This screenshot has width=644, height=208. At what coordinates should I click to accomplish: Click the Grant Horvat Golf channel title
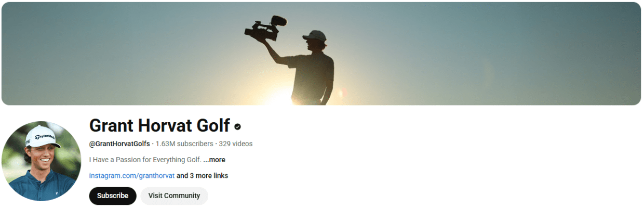click(159, 126)
